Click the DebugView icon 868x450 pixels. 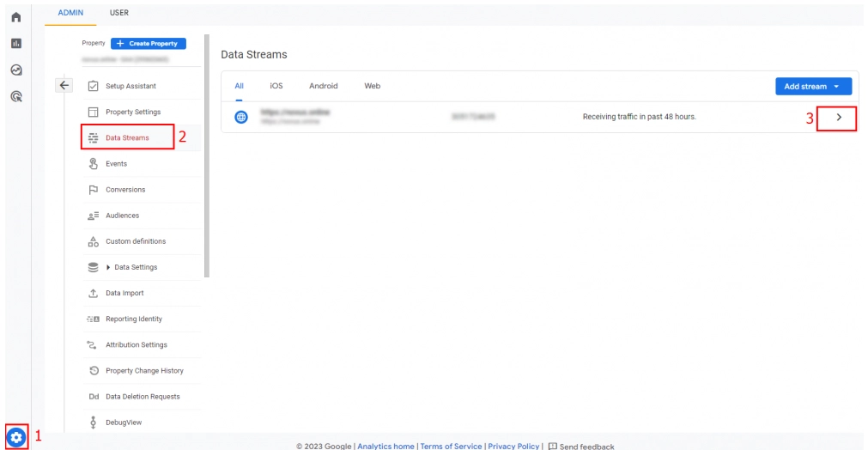(x=93, y=423)
